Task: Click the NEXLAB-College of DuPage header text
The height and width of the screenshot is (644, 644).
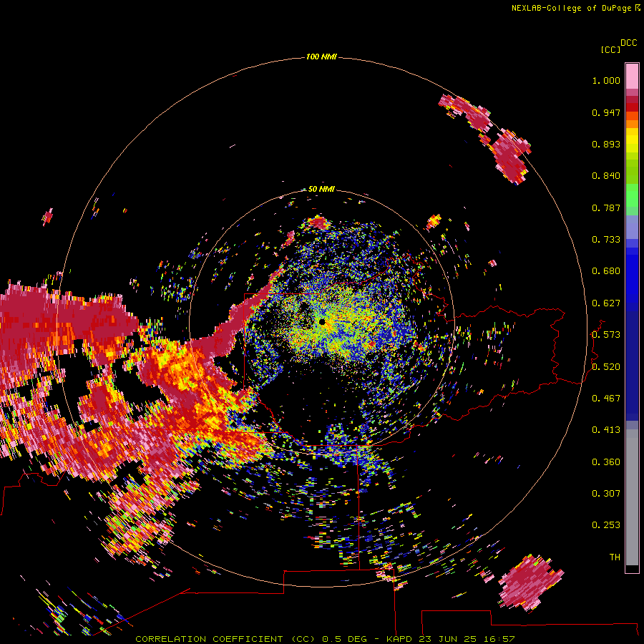Action: (x=576, y=8)
